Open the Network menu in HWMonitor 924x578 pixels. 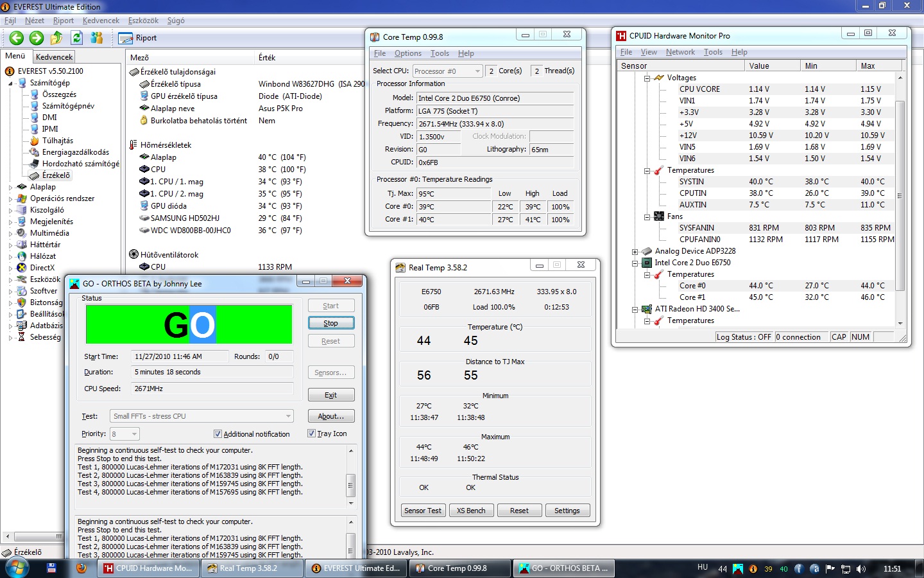point(680,52)
